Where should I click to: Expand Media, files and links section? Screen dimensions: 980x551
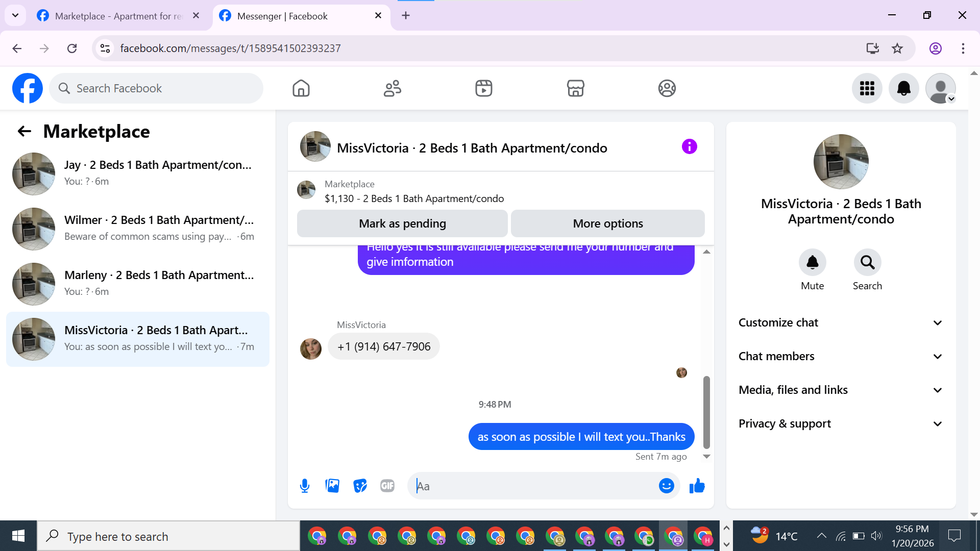pyautogui.click(x=841, y=390)
